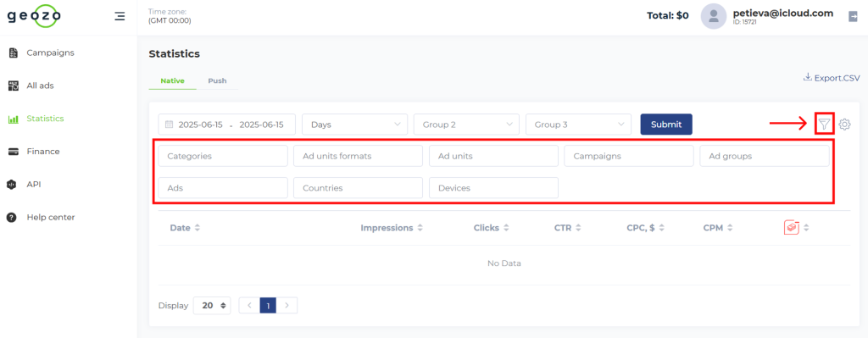
Task: Select page 1 in pagination
Action: 268,305
